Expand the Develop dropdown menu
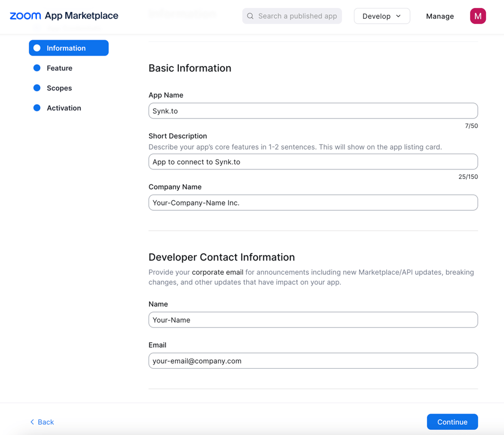 tap(381, 16)
